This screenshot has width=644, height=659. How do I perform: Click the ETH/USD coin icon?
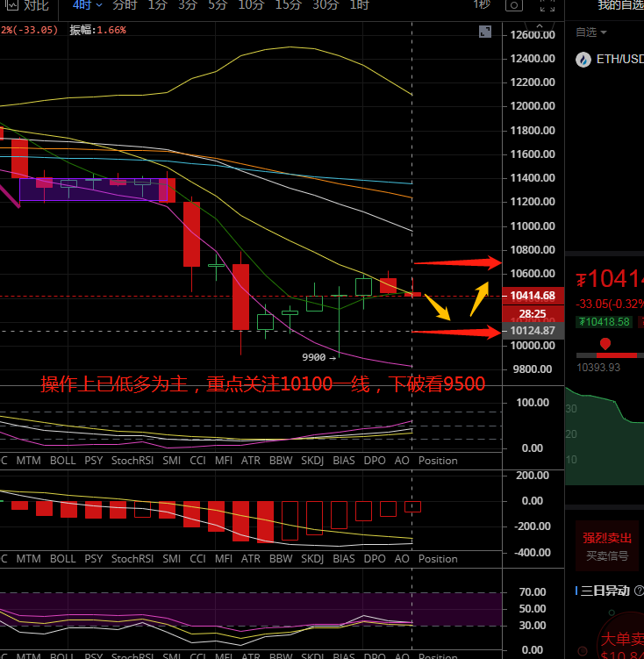pyautogui.click(x=583, y=60)
